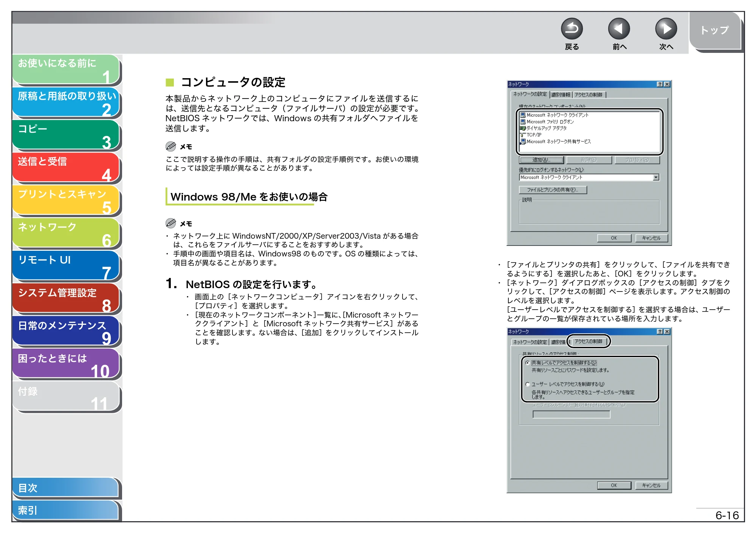The image size is (756, 534).
Task: Click help ? icon in lower dialog title bar
Action: [x=660, y=332]
